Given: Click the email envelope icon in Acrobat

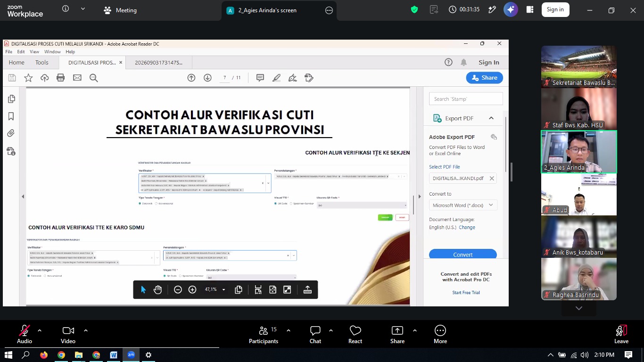Looking at the screenshot, I should pos(77,78).
